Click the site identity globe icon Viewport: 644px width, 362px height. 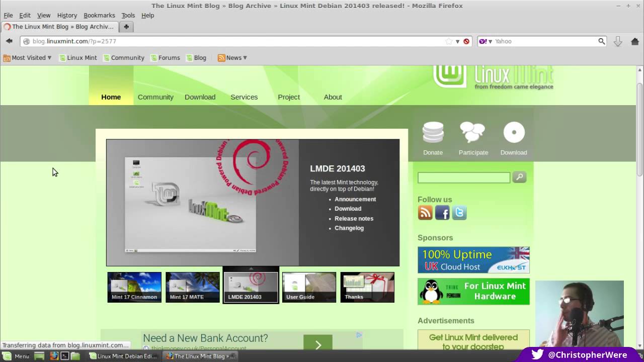point(26,41)
